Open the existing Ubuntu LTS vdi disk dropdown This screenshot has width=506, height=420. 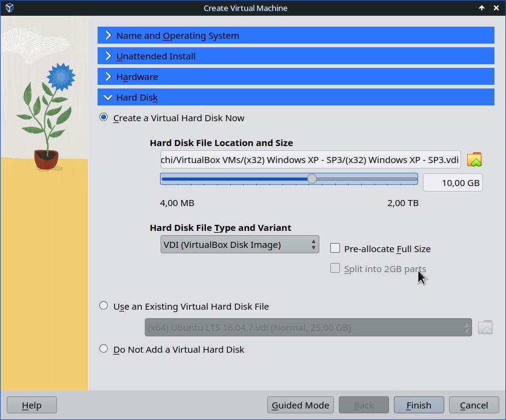tap(308, 327)
